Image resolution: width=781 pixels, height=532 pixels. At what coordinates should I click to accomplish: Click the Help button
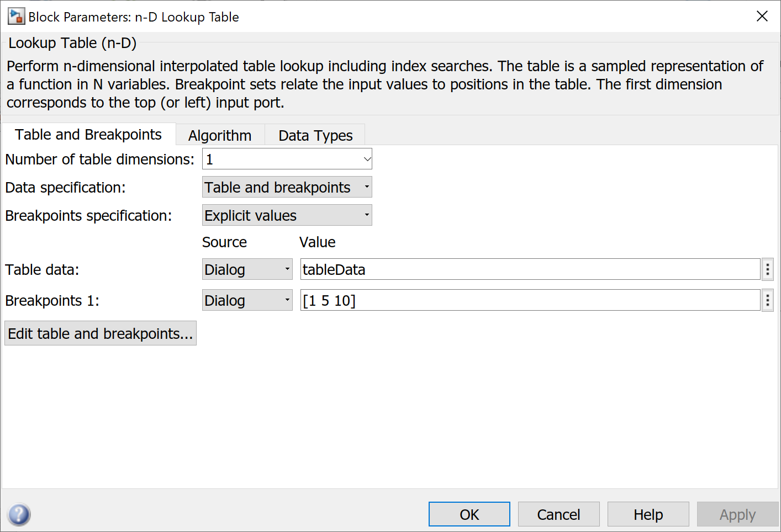click(648, 514)
